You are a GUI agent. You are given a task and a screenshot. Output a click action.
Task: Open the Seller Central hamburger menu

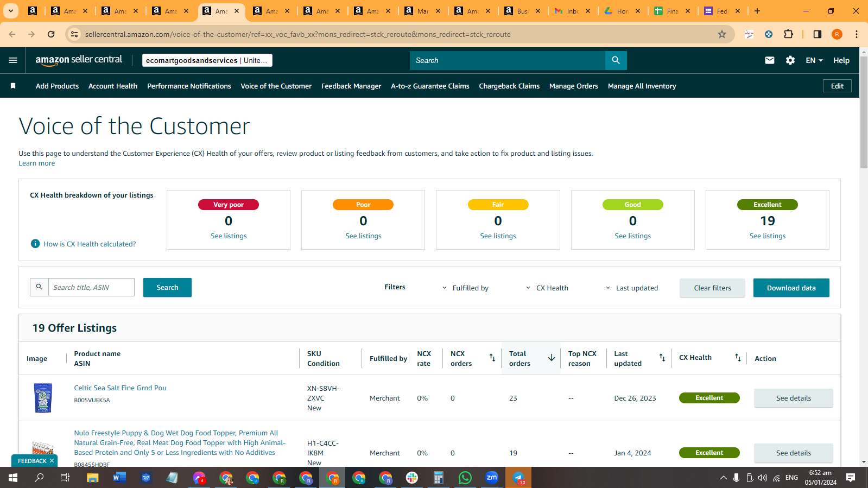tap(13, 60)
